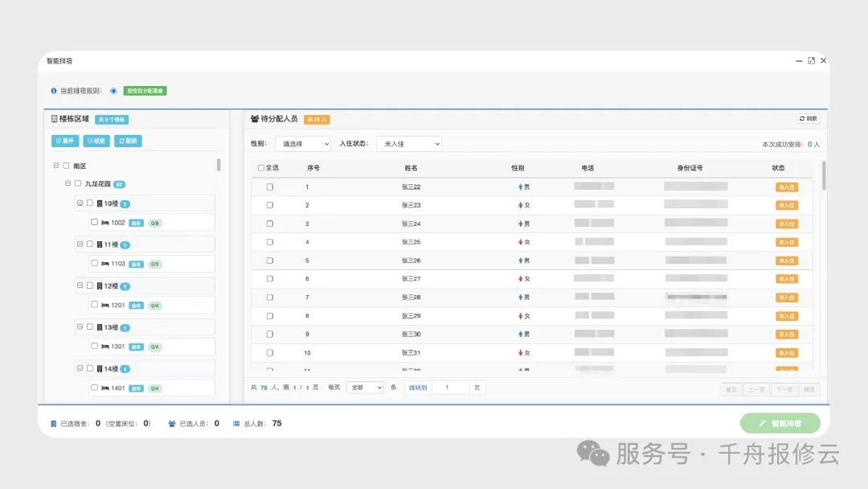Select the checkbox for room 1103
The width and height of the screenshot is (868, 489).
(96, 264)
